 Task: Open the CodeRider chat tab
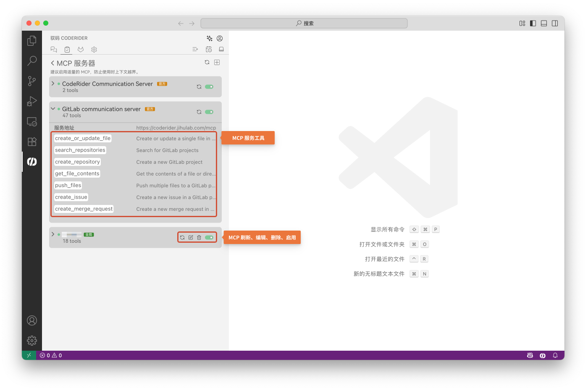(x=54, y=49)
